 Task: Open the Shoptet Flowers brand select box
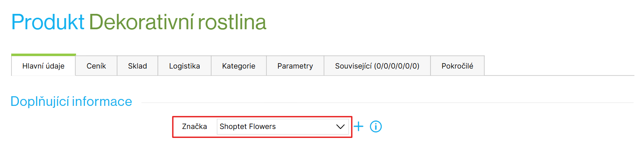(283, 127)
